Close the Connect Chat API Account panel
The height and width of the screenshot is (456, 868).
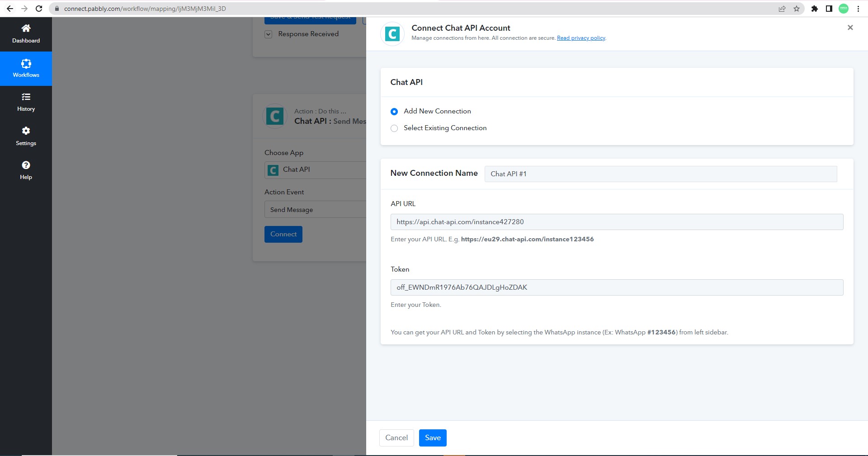(x=850, y=28)
